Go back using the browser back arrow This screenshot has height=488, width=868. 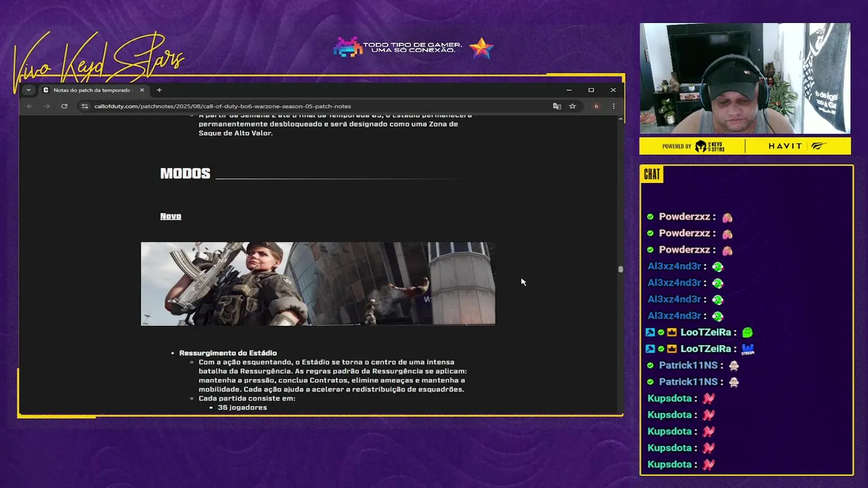click(x=29, y=106)
